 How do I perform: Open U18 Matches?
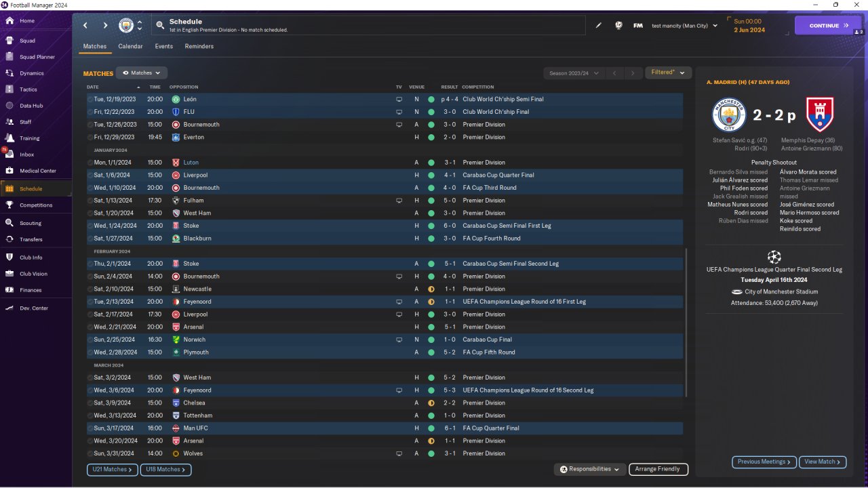(166, 469)
